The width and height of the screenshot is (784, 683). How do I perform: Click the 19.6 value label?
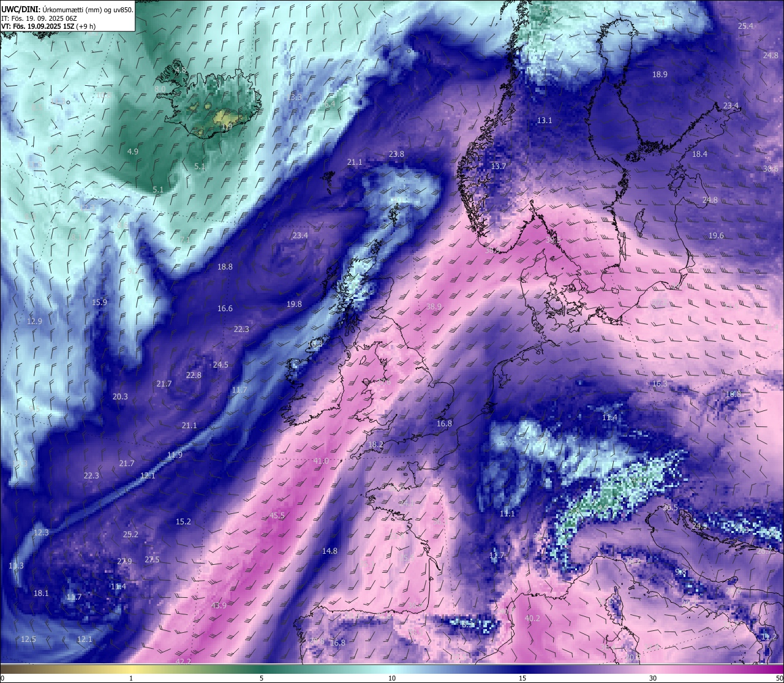tap(716, 235)
